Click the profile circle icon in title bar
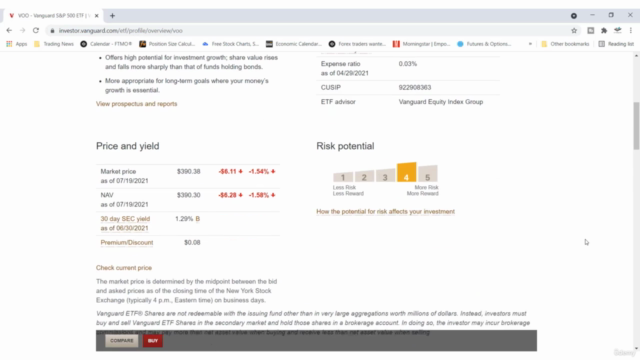Screen dimensions: 640x360 [x=574, y=16]
